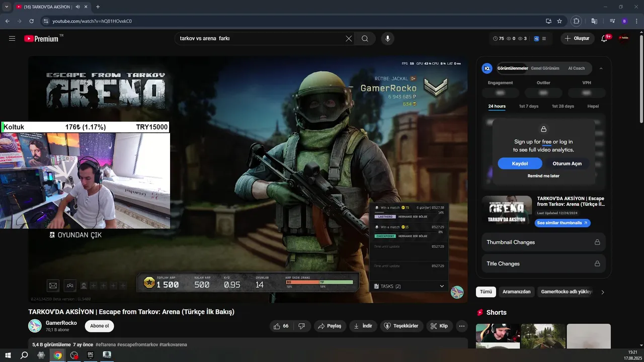Expand Title Changes locked section
The width and height of the screenshot is (644, 362).
[x=543, y=263]
